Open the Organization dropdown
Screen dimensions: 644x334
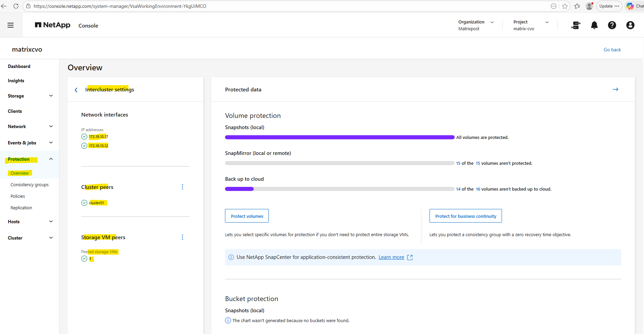(492, 22)
